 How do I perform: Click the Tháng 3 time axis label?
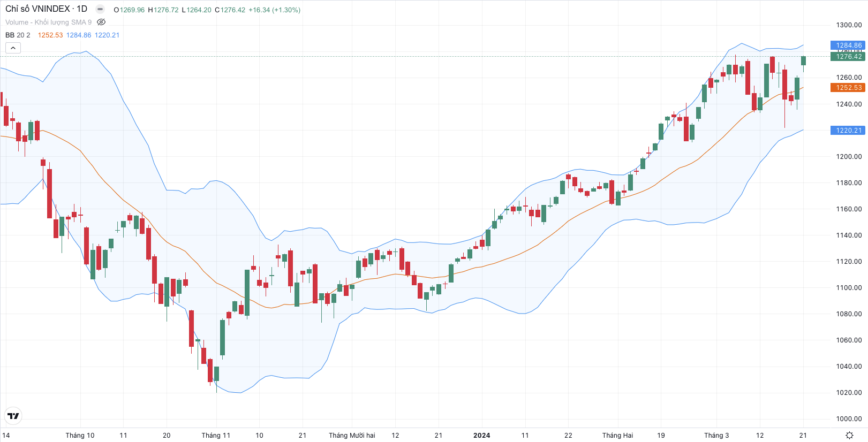coord(716,435)
